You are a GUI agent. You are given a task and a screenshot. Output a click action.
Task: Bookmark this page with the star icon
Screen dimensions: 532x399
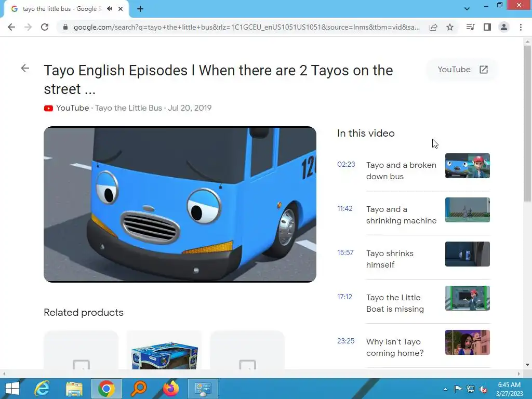tap(450, 27)
